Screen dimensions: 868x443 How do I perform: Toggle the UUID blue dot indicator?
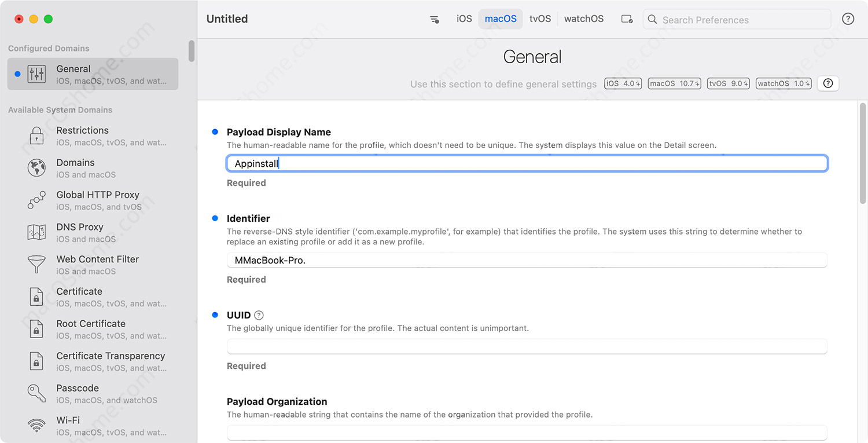(215, 315)
